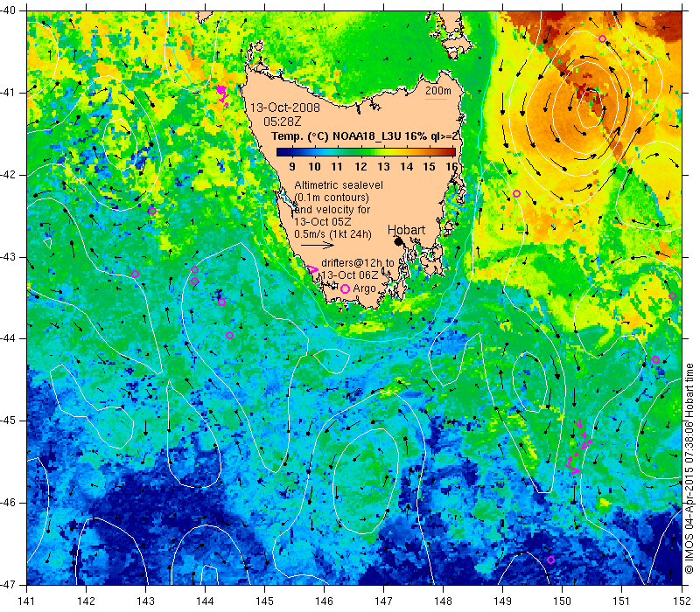Screen dimensions: 700x612
Task: Click the color bar tick label 12
Action: click(360, 166)
